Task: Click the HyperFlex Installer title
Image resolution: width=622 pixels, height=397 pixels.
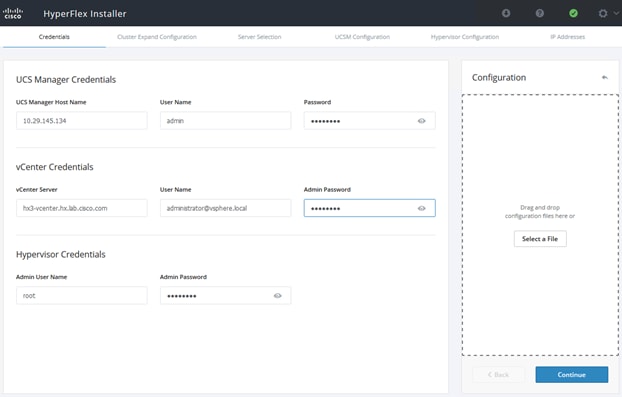Action: [x=85, y=13]
